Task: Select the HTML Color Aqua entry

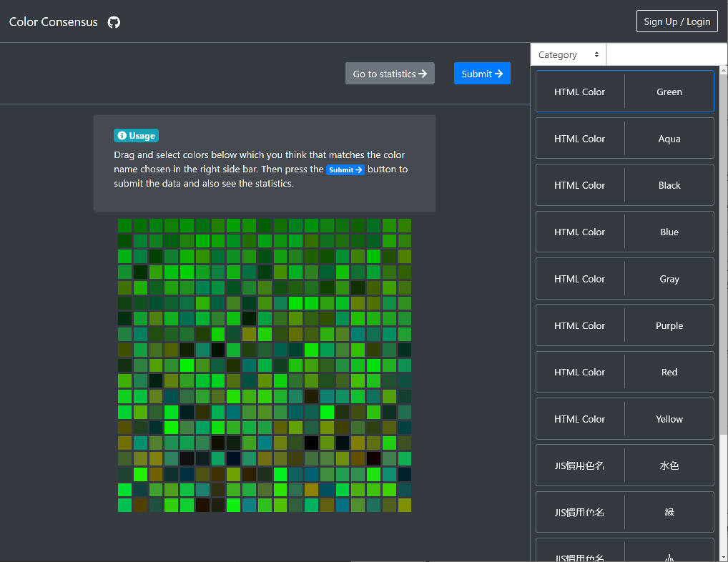Action: 624,139
